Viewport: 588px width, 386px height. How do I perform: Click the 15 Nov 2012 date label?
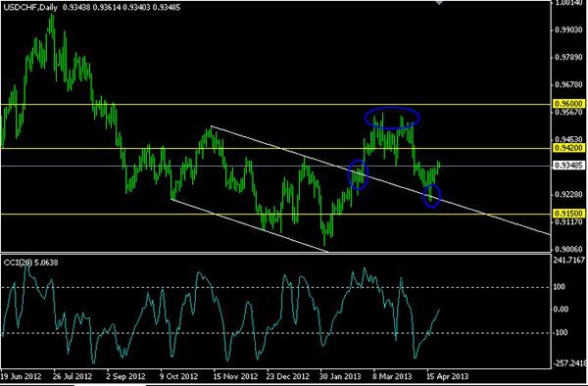tap(235, 376)
